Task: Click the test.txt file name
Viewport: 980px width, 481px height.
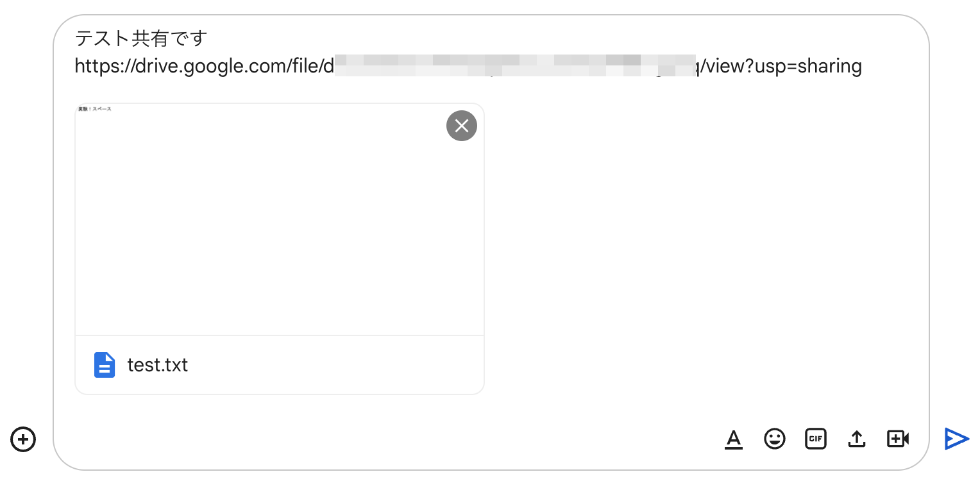Action: pyautogui.click(x=158, y=365)
